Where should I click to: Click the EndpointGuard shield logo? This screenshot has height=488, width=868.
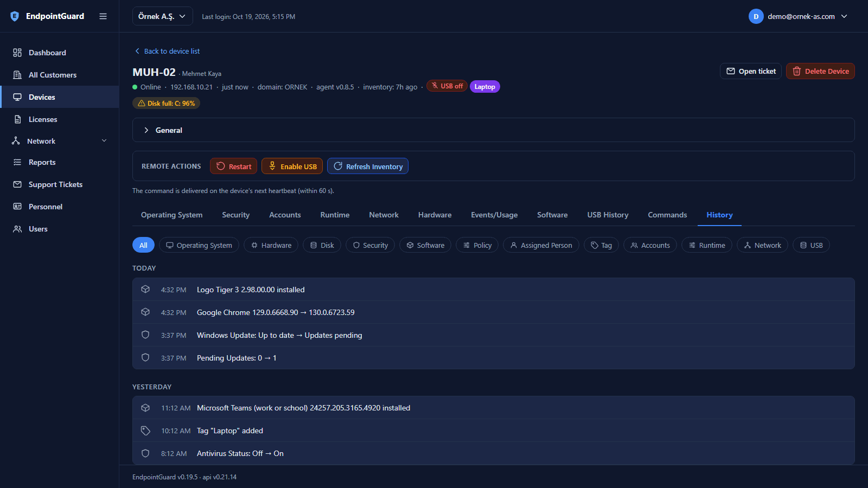[15, 16]
